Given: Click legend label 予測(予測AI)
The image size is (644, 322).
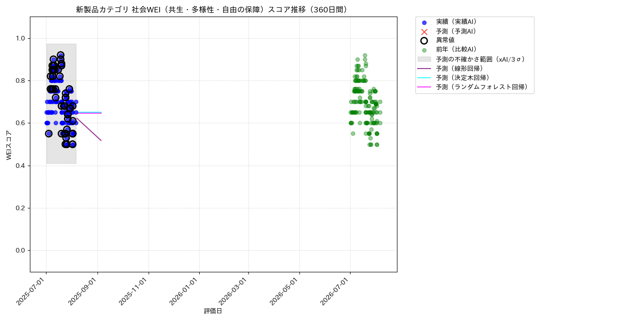Looking at the screenshot, I should tap(456, 31).
